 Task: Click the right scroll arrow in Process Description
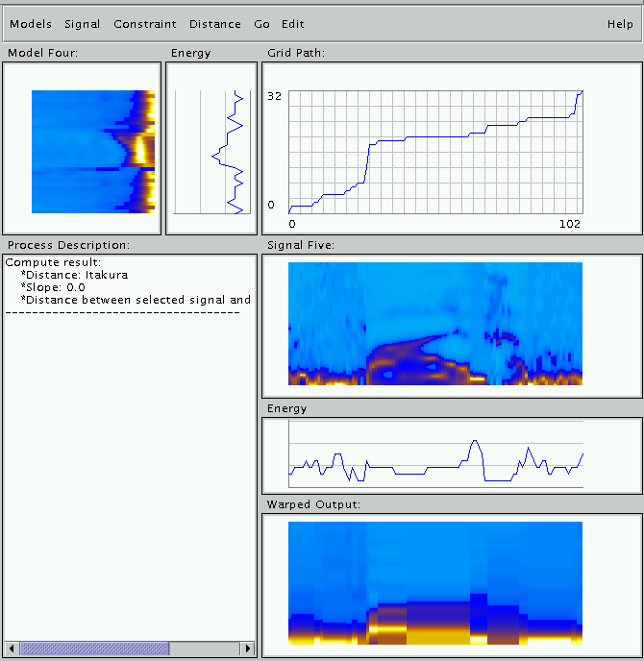pyautogui.click(x=247, y=649)
